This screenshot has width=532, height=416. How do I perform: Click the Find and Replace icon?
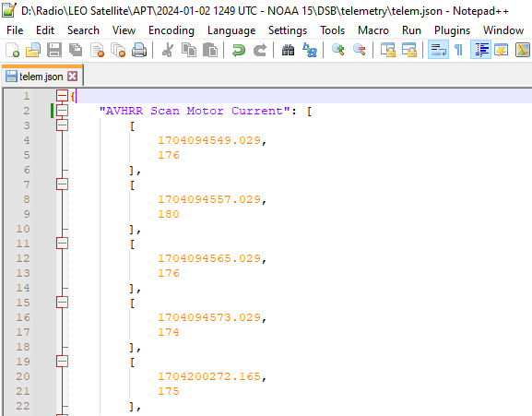310,50
